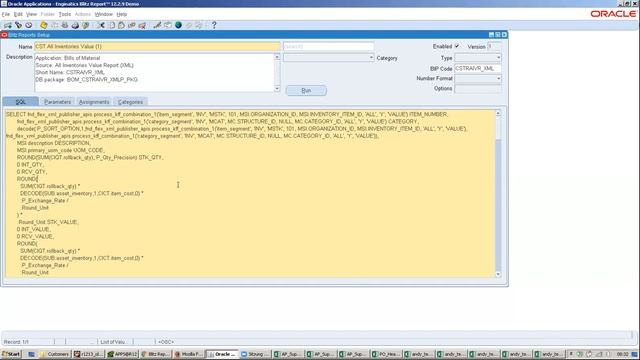The width and height of the screenshot is (640, 360).
Task: Open the Customers taskbar item
Action: coord(55,354)
